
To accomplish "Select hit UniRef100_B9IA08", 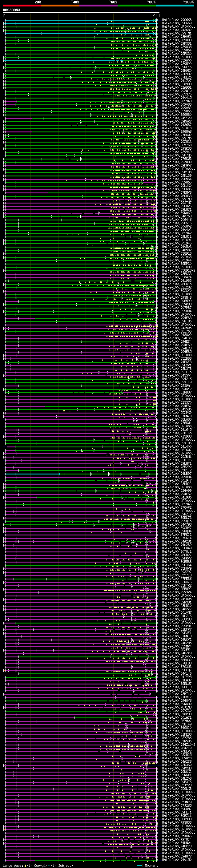I will pos(177,57).
